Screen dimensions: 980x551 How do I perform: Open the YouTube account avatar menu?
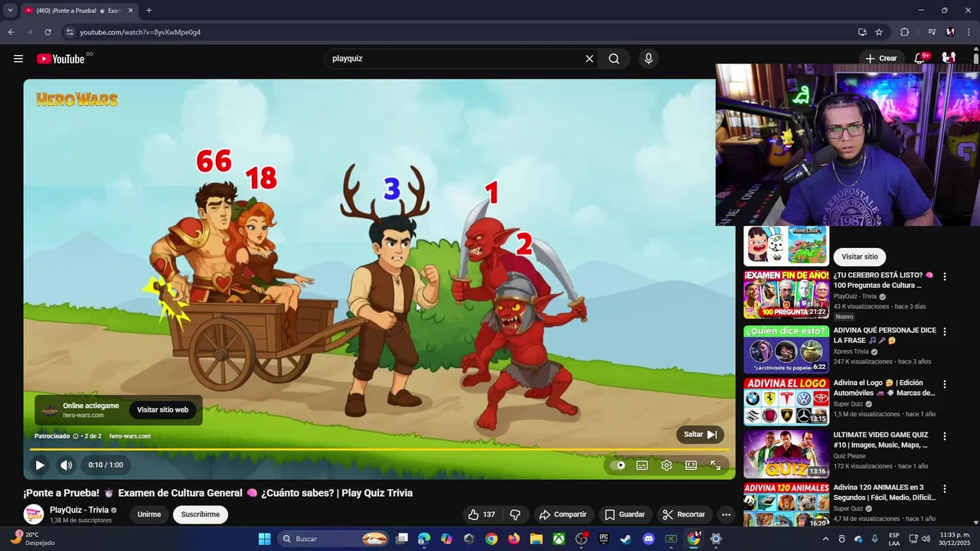[949, 58]
